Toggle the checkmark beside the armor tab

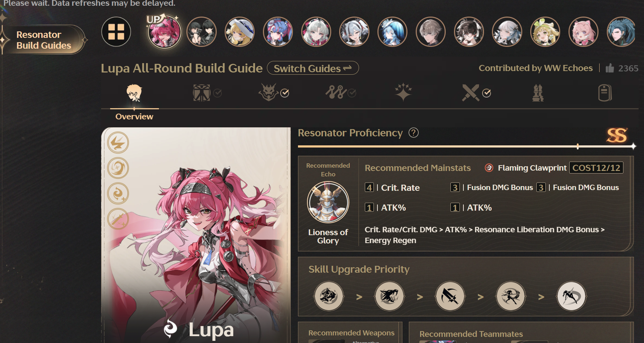(x=217, y=93)
